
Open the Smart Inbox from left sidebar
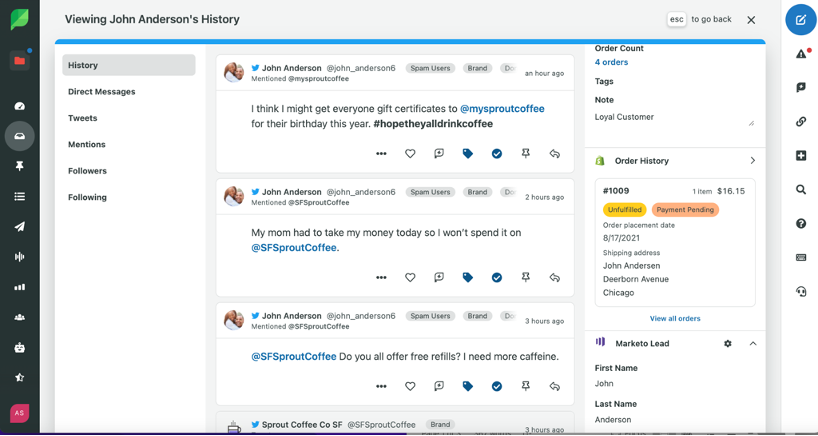pos(19,136)
